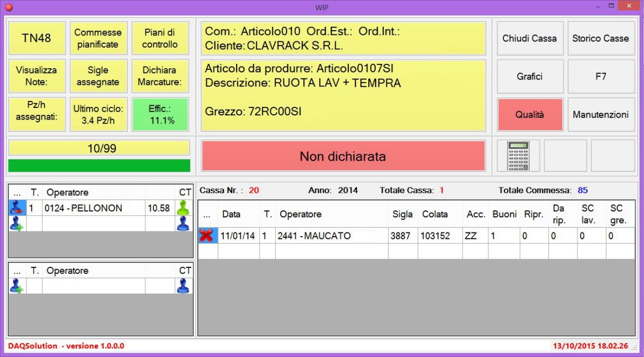Viewport: 644px width, 357px height.
Task: Click Cassa Nr. value 20
Action: click(254, 191)
